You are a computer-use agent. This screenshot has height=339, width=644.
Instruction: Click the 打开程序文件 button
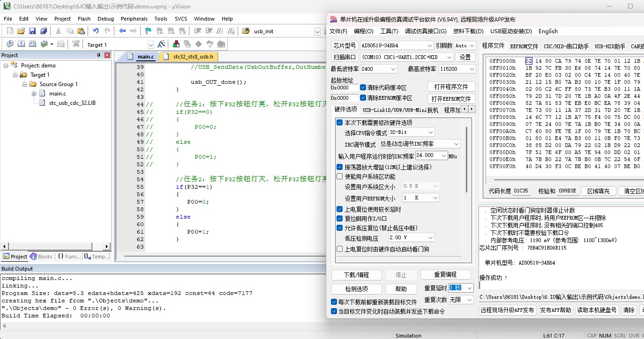pyautogui.click(x=451, y=87)
